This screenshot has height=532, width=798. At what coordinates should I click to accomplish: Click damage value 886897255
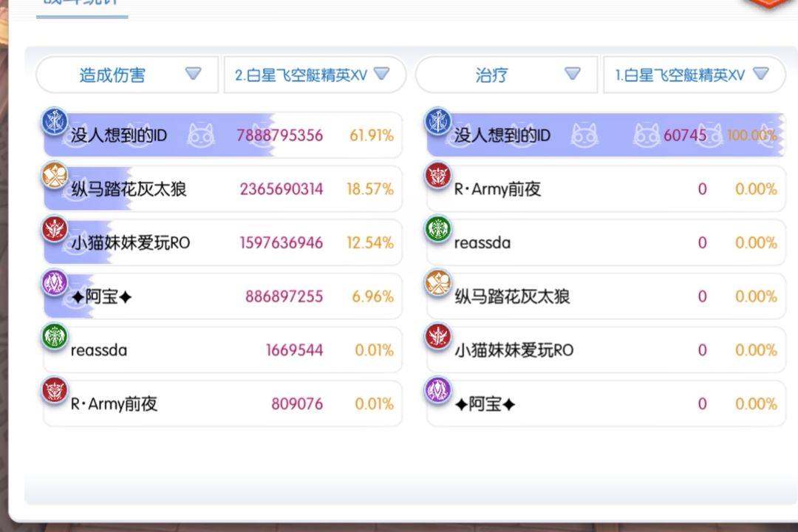(284, 297)
